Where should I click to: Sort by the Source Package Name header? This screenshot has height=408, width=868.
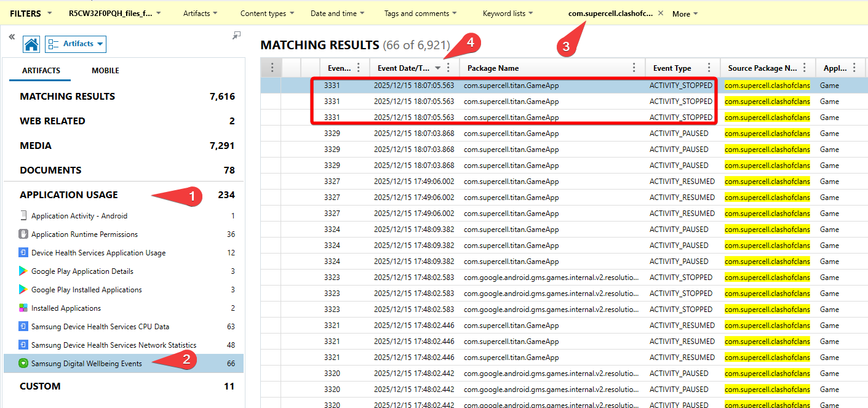[x=762, y=68]
